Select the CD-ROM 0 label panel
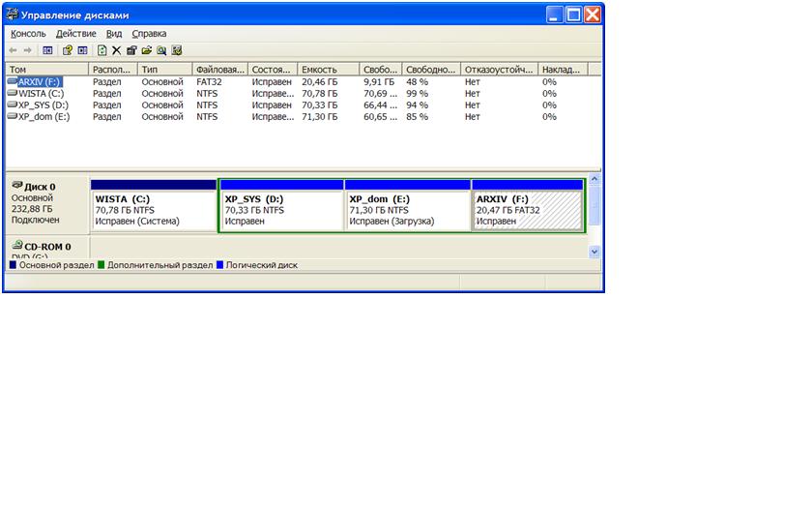This screenshot has width=812, height=508. point(47,248)
